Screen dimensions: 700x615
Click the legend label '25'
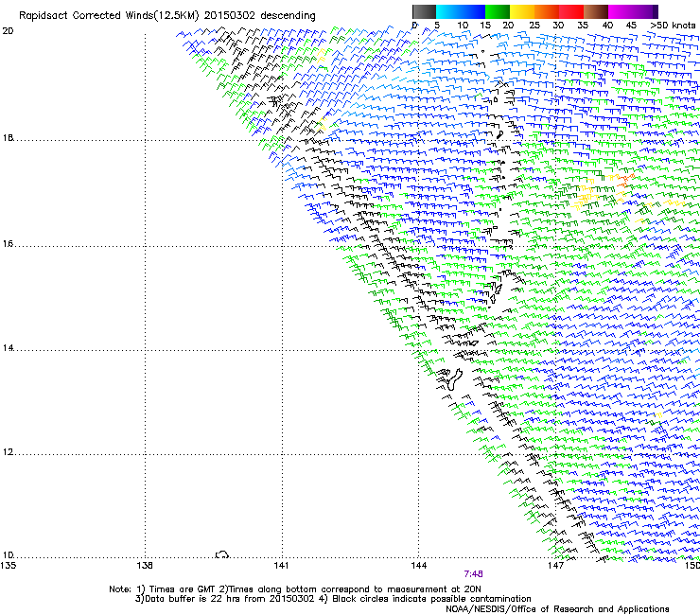(x=534, y=26)
